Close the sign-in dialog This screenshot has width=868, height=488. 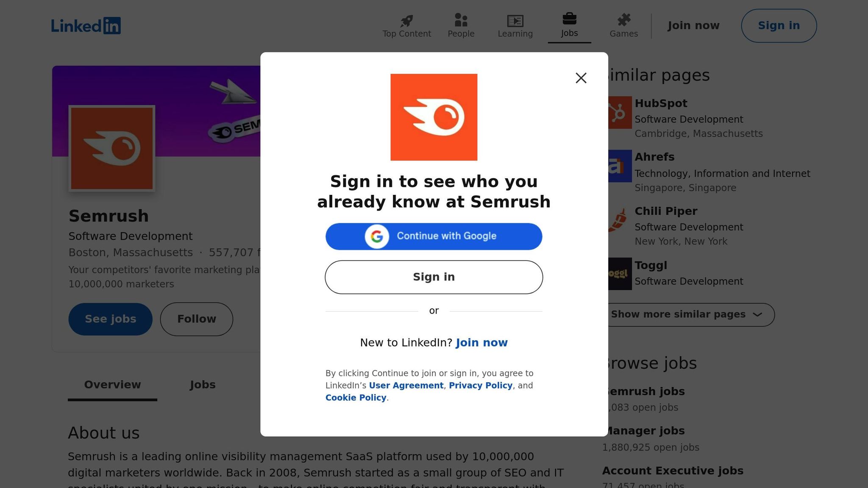pos(581,78)
